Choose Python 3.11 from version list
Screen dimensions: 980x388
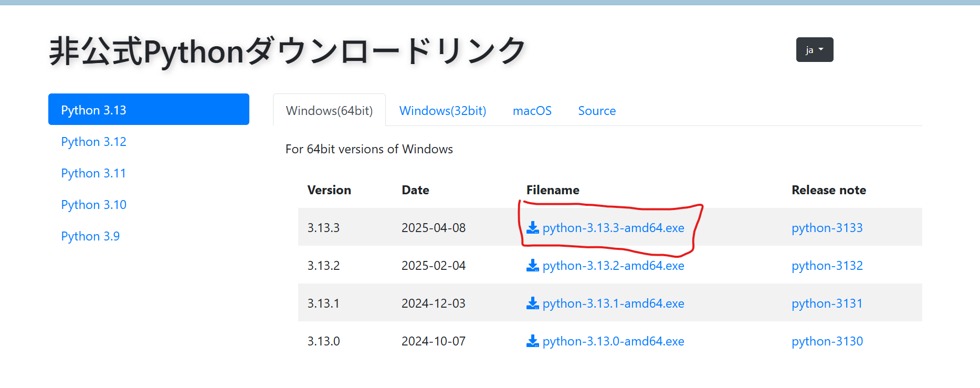(x=93, y=173)
